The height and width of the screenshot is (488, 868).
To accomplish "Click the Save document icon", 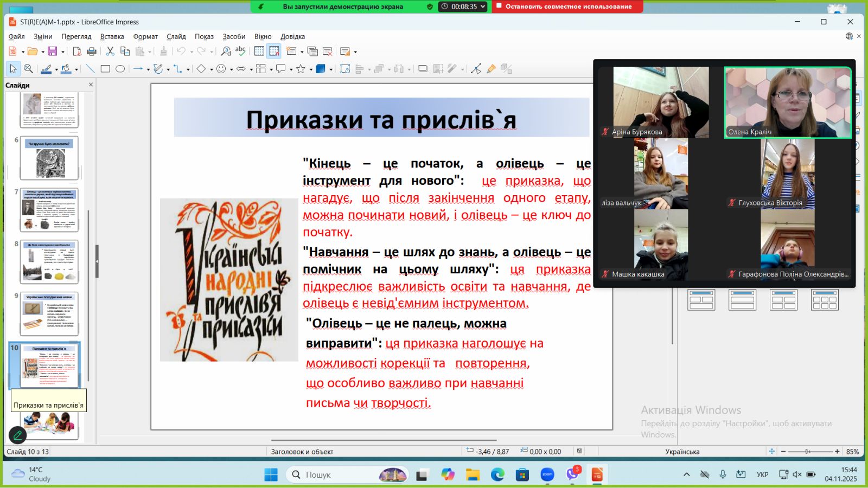I will coord(52,52).
